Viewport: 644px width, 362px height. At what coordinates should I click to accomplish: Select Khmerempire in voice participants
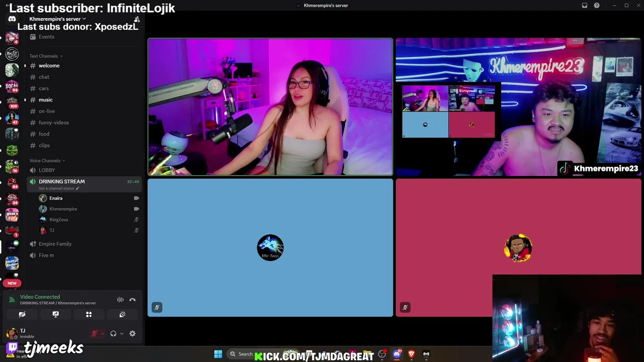click(89, 209)
